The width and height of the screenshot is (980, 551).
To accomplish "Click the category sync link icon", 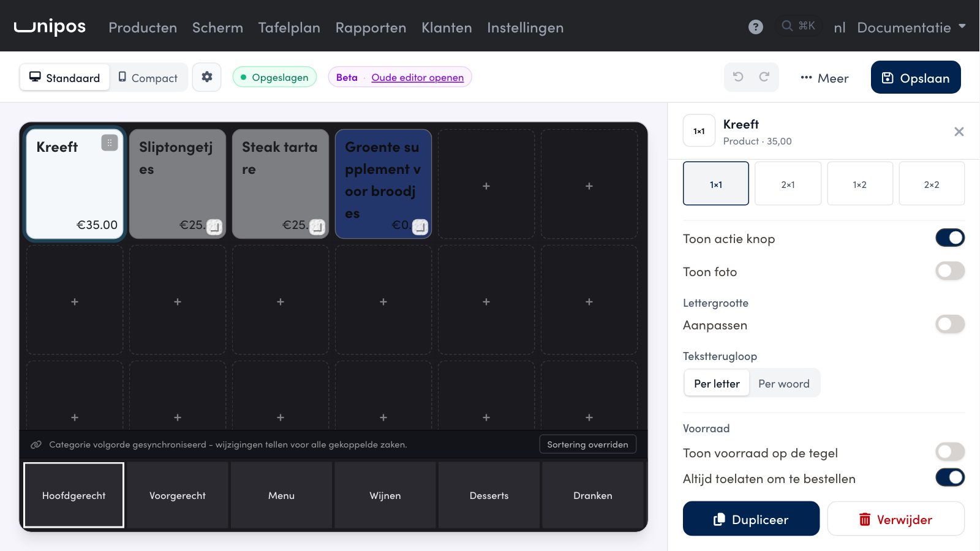I will tap(36, 444).
